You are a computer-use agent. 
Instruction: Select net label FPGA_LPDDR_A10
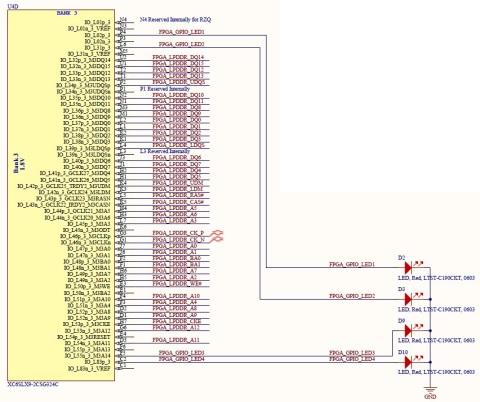click(176, 296)
